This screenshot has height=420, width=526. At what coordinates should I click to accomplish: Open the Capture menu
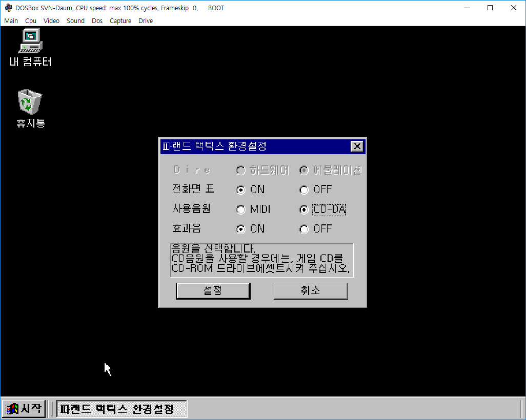pos(120,21)
